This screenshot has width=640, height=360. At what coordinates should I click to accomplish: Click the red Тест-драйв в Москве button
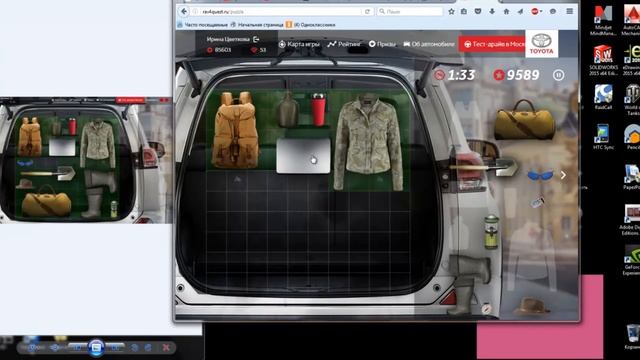[492, 44]
